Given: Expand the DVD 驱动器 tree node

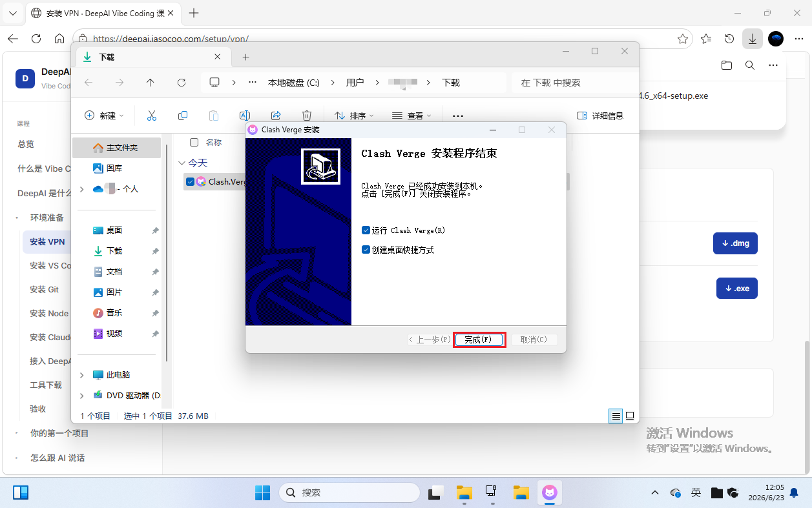Looking at the screenshot, I should [81, 396].
